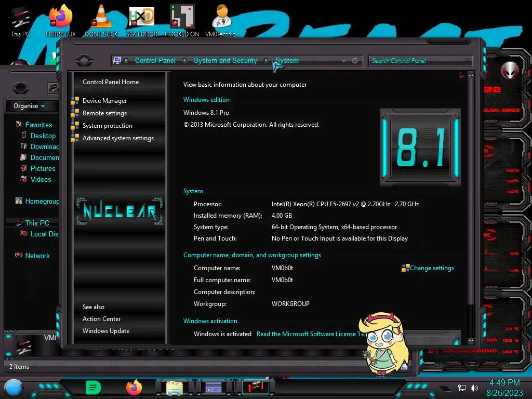This screenshot has width=532, height=399.
Task: Read the Microsoft Software License Terms link
Action: coord(312,334)
